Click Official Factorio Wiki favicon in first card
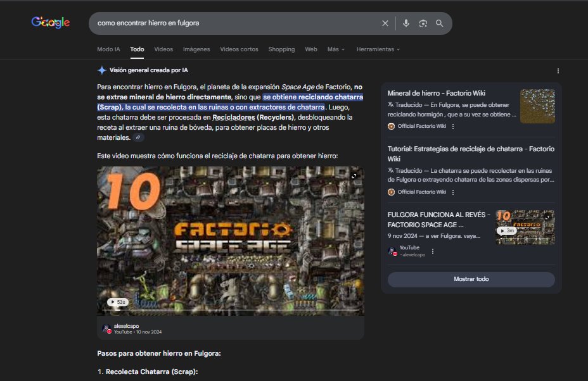588x381 pixels. 391,126
